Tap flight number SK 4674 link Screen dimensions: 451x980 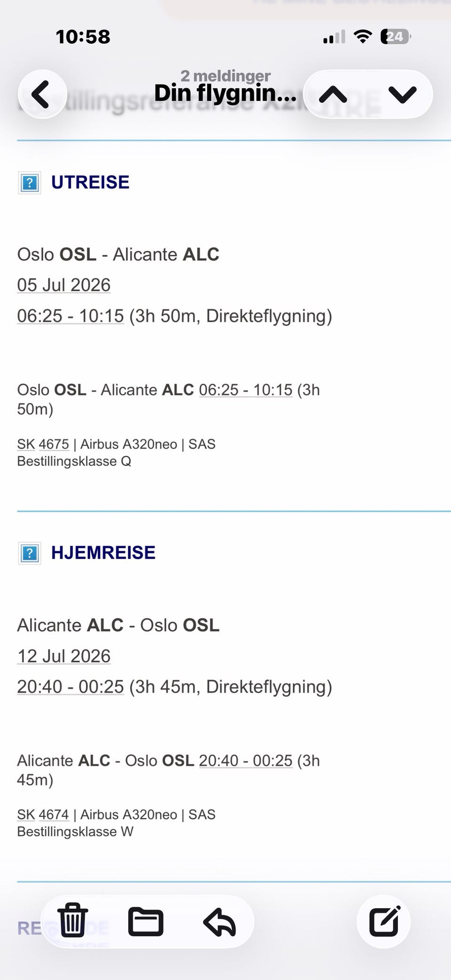point(43,815)
